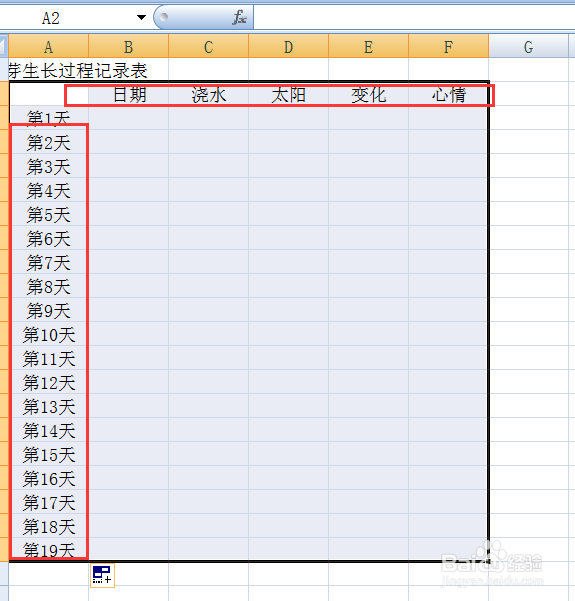Image resolution: width=575 pixels, height=601 pixels.
Task: Select column E header
Action: click(369, 47)
